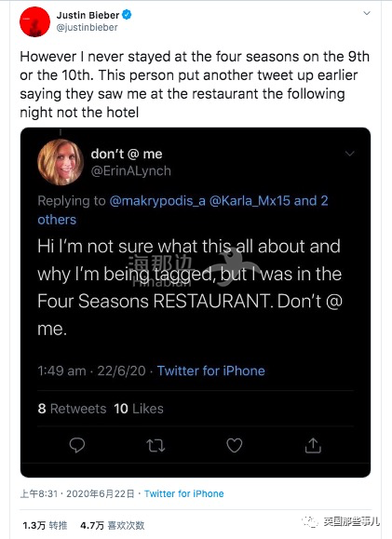Viewport: 392px width, 539px height.
Task: Click the bird watermark in the quoted tweet
Action: click(x=231, y=267)
